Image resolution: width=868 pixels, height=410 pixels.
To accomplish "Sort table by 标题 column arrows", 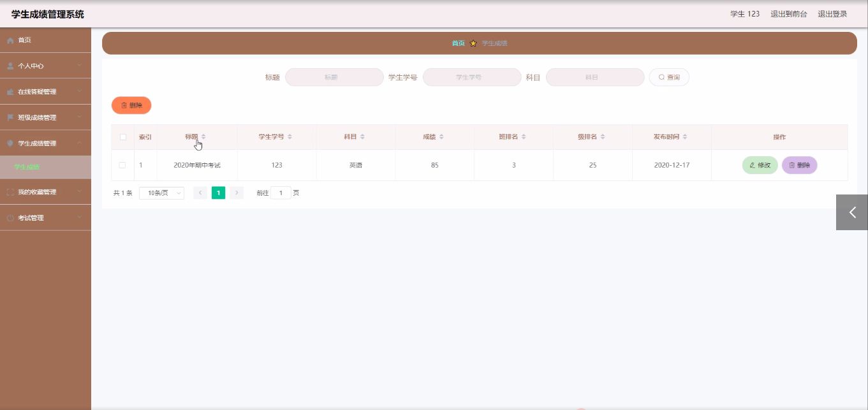I will pyautogui.click(x=203, y=137).
